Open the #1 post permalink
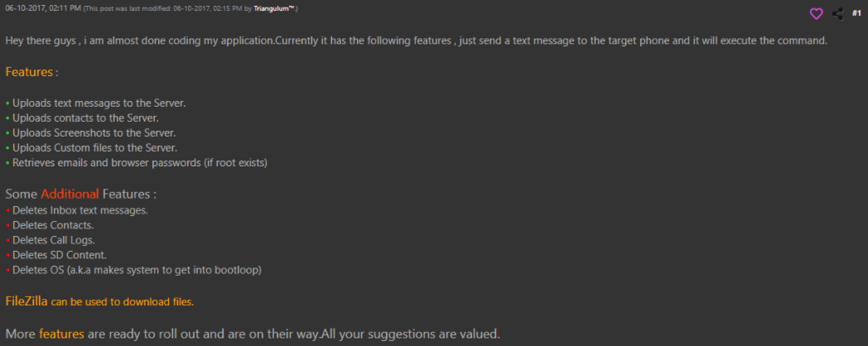 pos(856,13)
